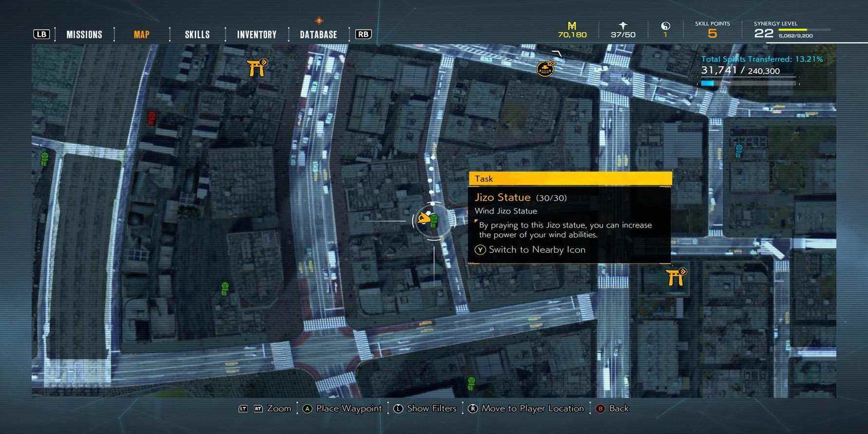Click Move to Player Location
868x434 pixels.
(x=533, y=409)
